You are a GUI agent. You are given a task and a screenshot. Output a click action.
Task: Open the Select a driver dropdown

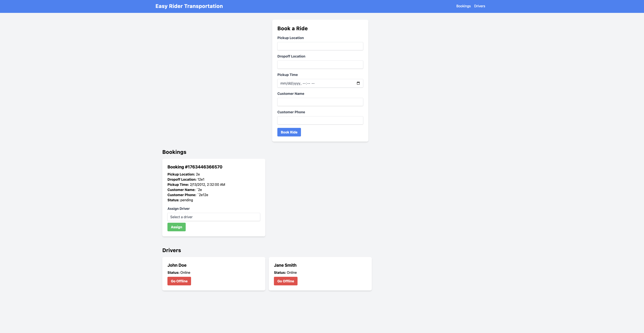[x=214, y=217]
